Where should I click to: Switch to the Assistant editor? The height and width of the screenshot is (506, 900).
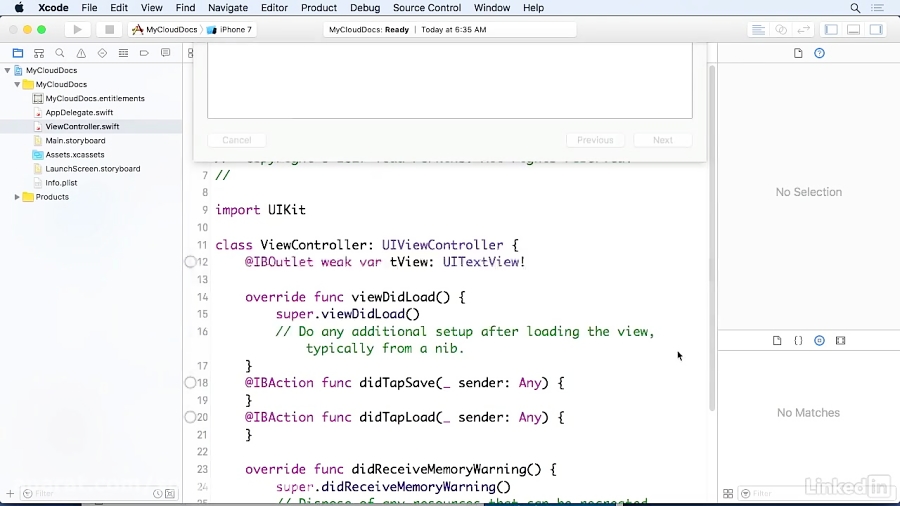point(781,30)
